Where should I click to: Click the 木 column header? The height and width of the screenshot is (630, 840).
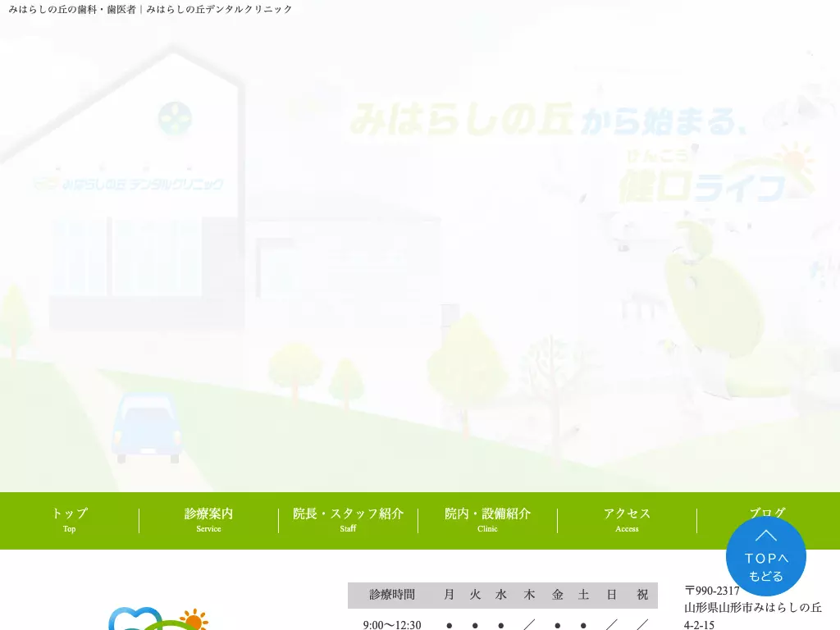(529, 595)
